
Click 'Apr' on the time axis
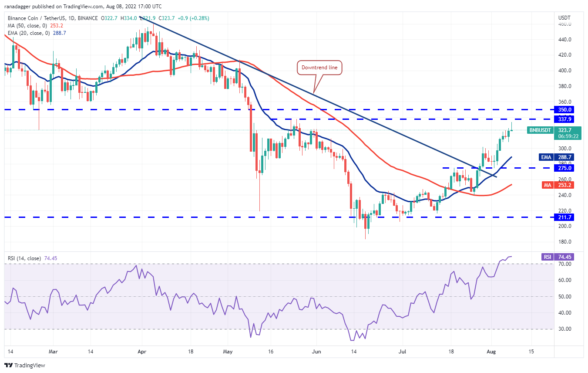[141, 351]
